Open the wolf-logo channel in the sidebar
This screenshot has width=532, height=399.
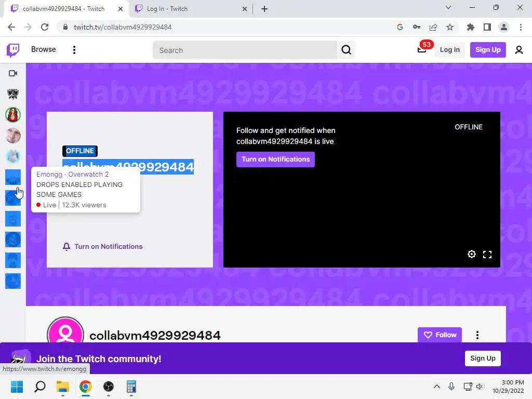pos(13,94)
